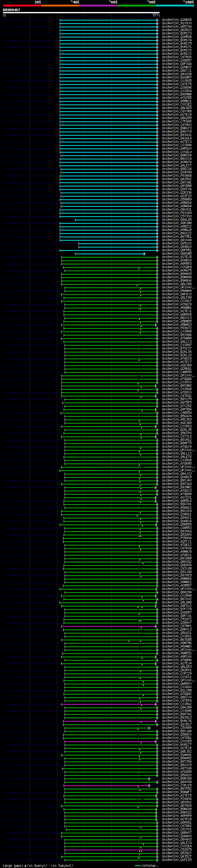
Task: Open hit UniRef100_Q38696
Action: pyautogui.click(x=177, y=88)
